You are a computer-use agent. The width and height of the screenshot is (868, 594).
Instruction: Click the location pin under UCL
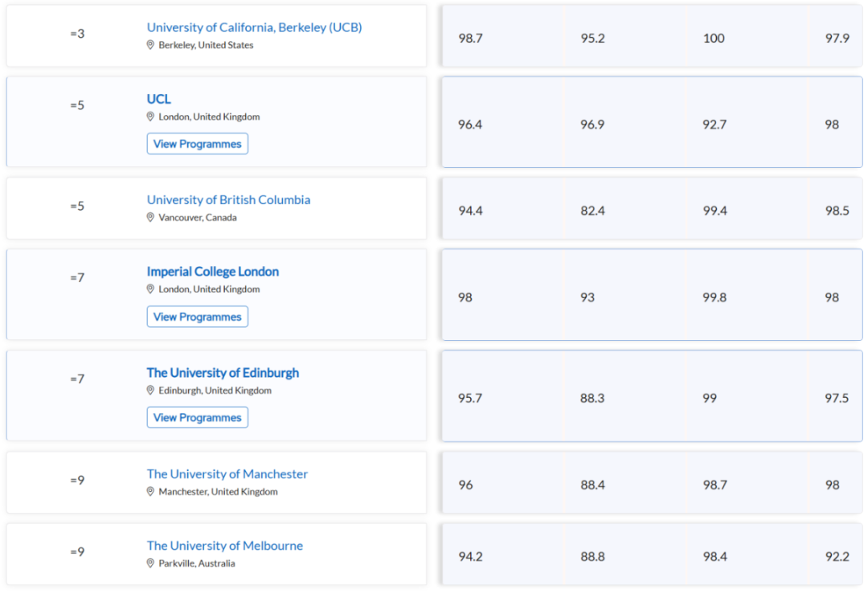point(150,117)
